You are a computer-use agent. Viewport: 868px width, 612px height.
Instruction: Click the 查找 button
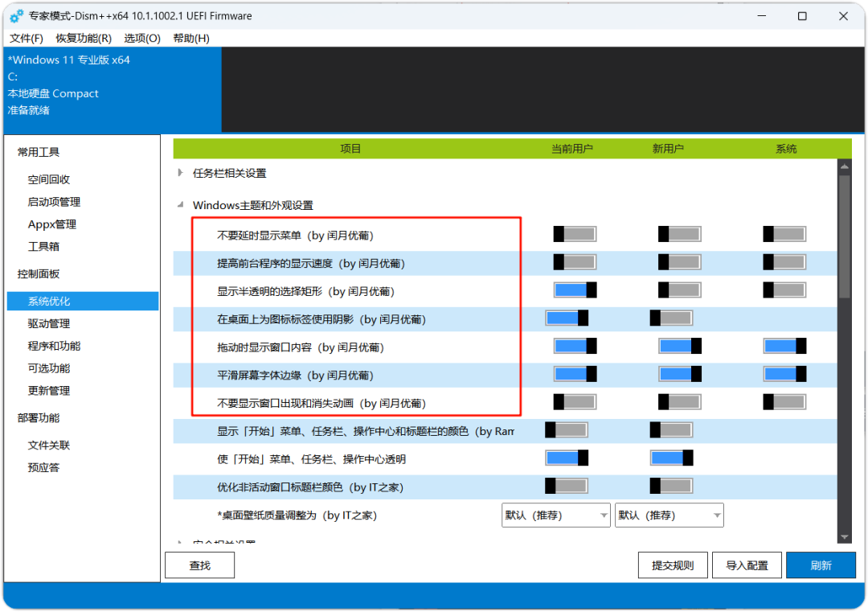tap(200, 565)
